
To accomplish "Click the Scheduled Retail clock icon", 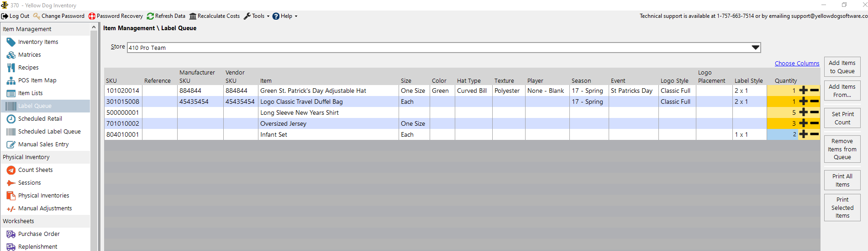I will pyautogui.click(x=11, y=119).
